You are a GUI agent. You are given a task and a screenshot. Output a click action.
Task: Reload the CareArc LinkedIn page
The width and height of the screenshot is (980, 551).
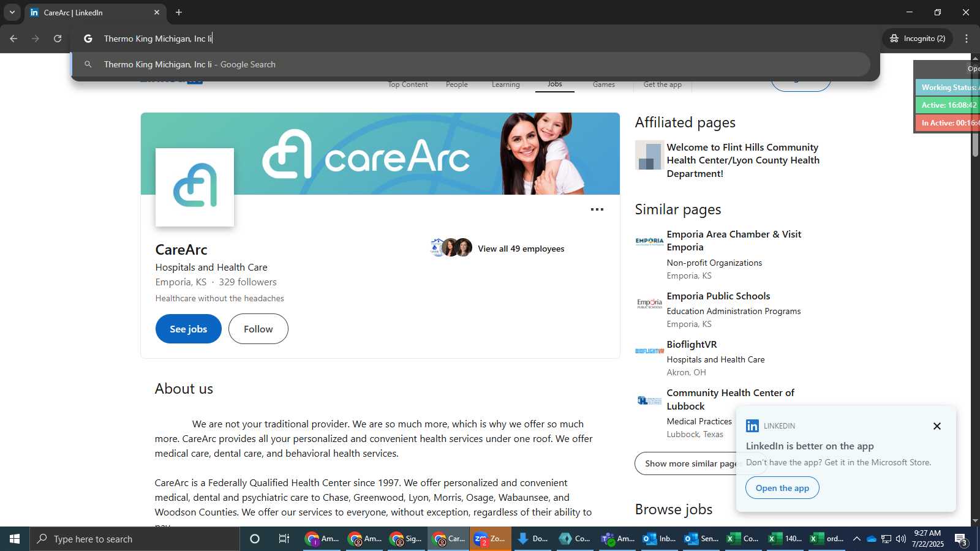pyautogui.click(x=58, y=39)
